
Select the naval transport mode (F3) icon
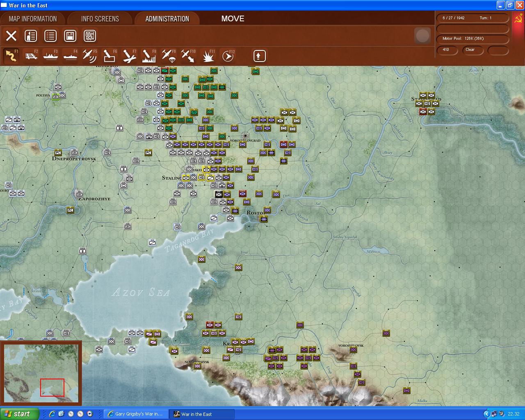50,56
